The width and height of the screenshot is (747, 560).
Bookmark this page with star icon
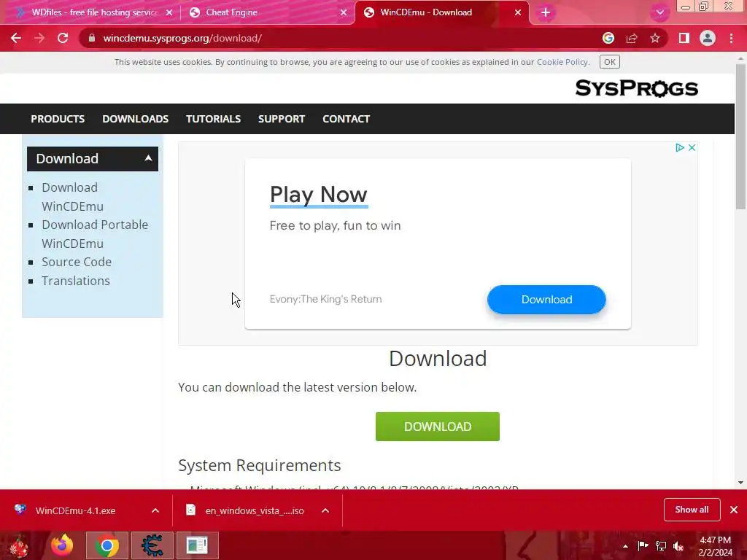click(x=655, y=38)
